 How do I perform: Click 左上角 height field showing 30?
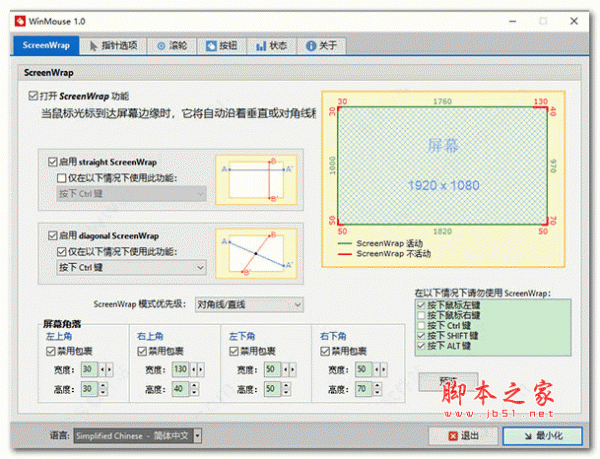point(89,389)
